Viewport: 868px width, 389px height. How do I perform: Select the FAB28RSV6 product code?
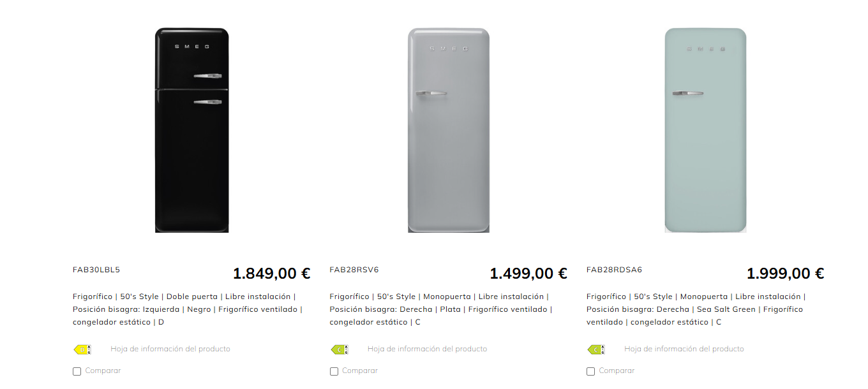[354, 270]
